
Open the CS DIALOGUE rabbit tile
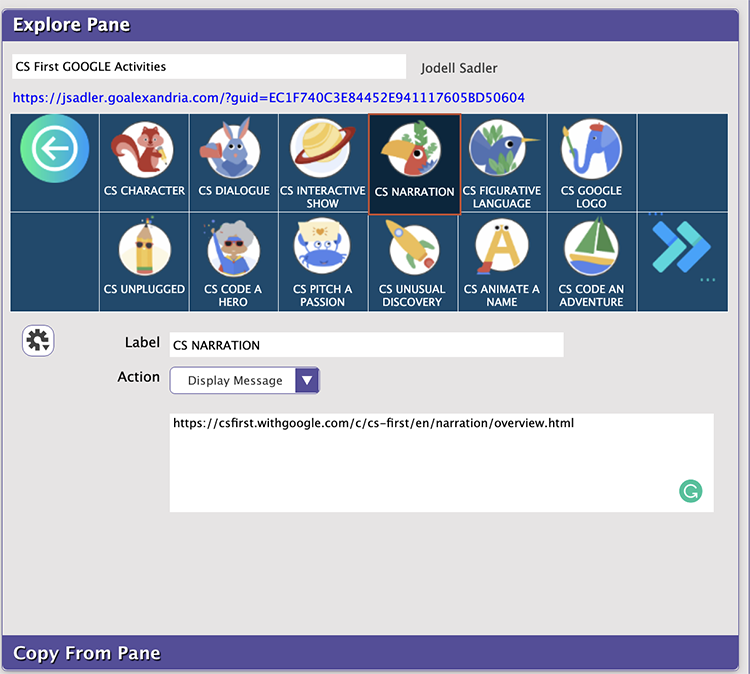pyautogui.click(x=234, y=151)
